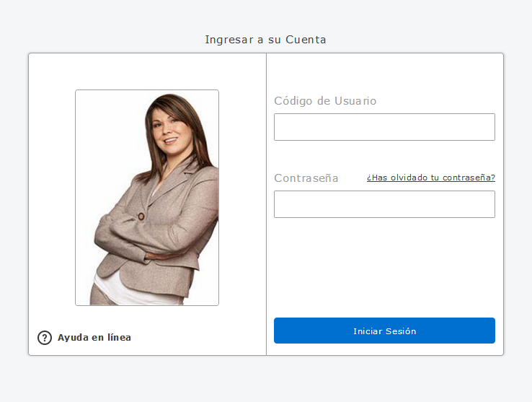This screenshot has height=402, width=532.
Task: Click into the Contraseña password field
Action: (384, 204)
